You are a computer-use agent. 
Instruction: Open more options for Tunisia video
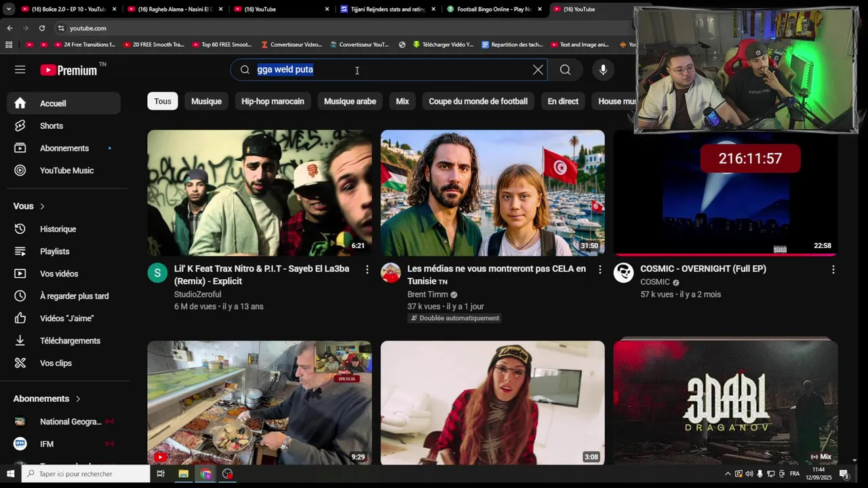[x=599, y=269]
